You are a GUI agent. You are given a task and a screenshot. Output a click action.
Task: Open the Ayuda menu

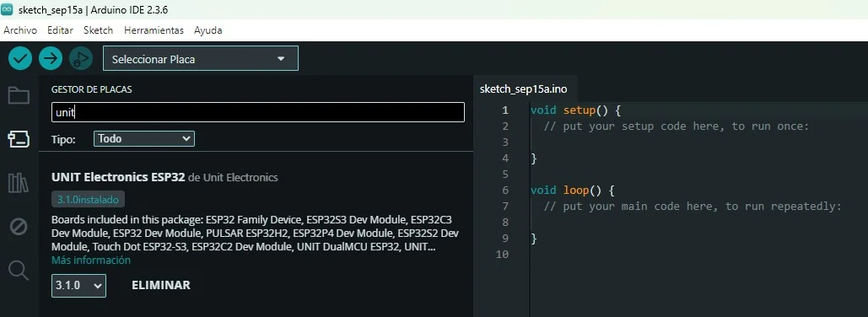(x=208, y=30)
